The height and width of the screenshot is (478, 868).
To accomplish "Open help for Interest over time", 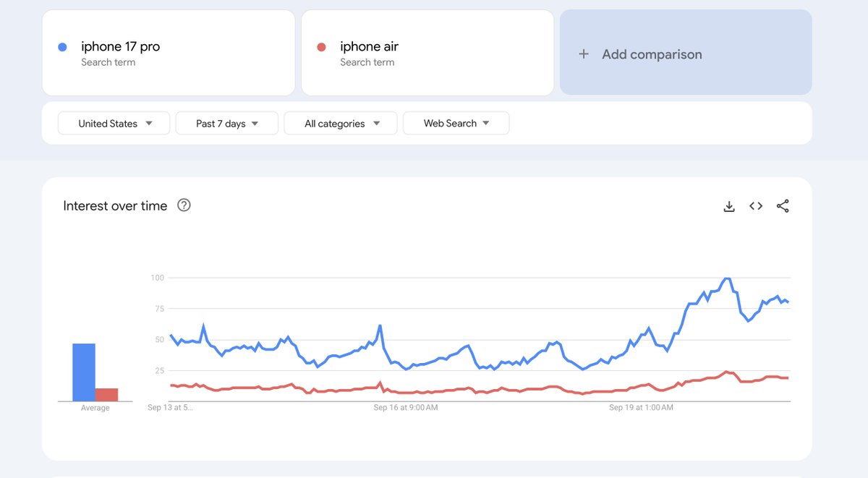I will point(184,205).
